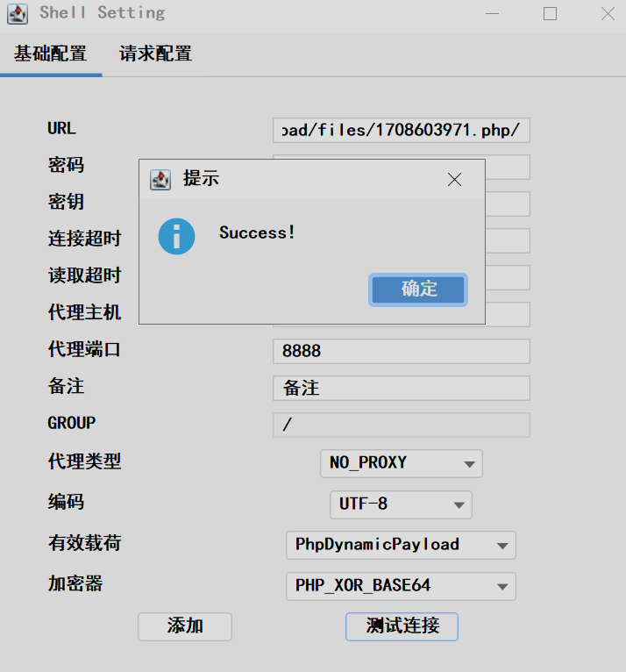Click the 测试连接 button
Viewport: 626px width, 672px height.
pyautogui.click(x=402, y=626)
